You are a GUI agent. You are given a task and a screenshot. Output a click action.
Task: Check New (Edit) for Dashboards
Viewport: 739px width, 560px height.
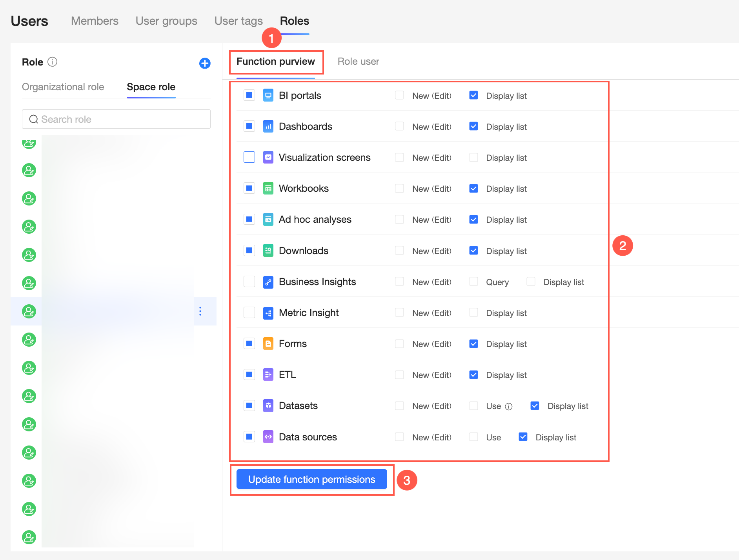pyautogui.click(x=399, y=126)
